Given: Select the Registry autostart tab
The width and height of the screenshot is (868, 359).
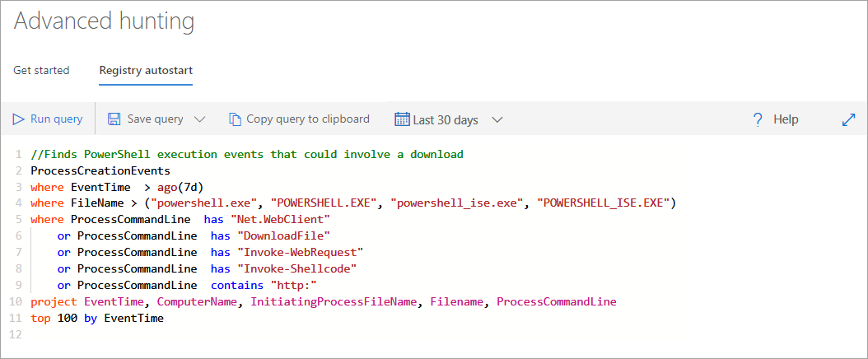Looking at the screenshot, I should 146,71.
